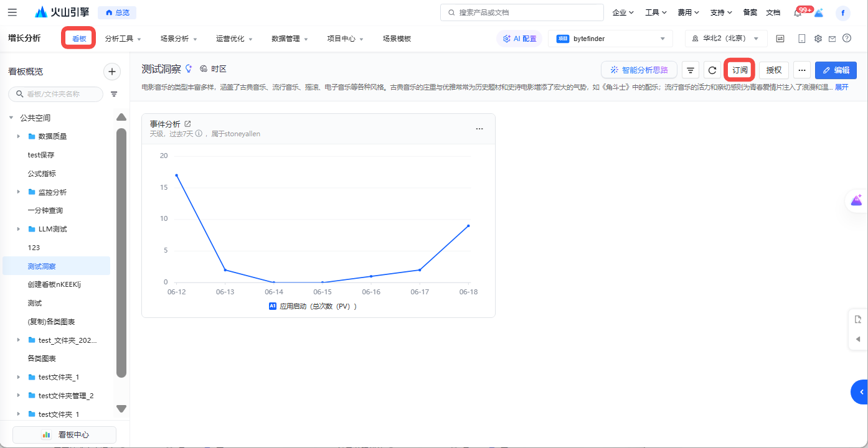This screenshot has height=448, width=868.
Task: Expand the LLM测试 folder
Action: [x=19, y=229]
